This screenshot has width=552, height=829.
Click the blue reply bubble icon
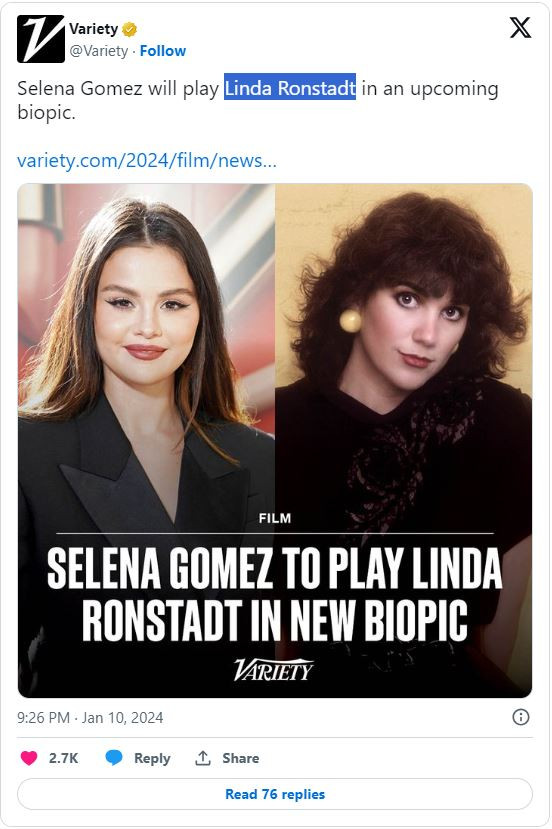(114, 758)
